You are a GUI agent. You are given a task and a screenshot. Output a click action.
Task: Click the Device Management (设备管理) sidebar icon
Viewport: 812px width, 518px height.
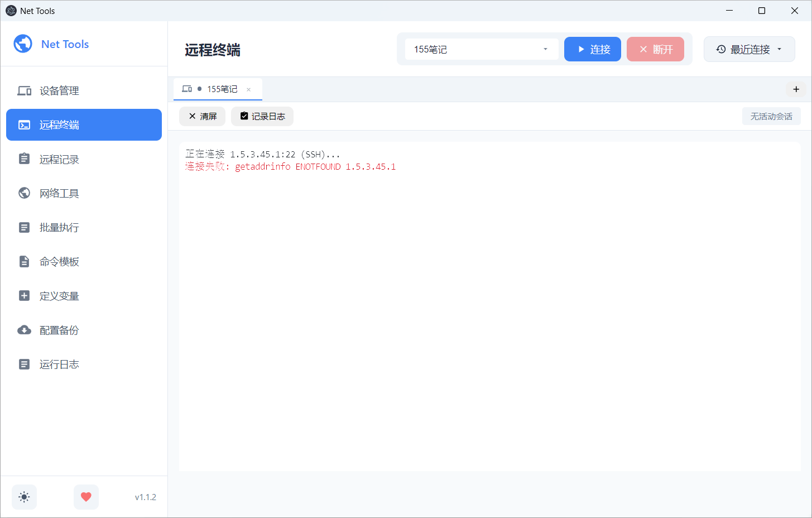pos(24,90)
